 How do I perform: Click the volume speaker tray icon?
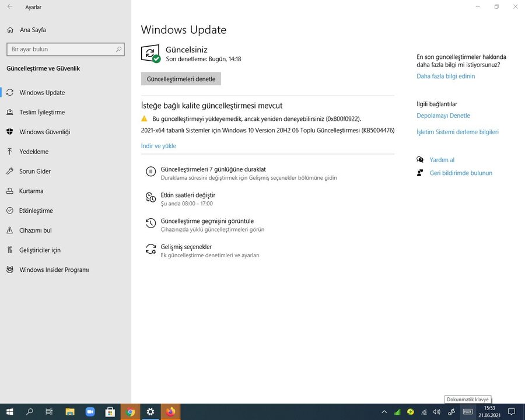pyautogui.click(x=436, y=412)
